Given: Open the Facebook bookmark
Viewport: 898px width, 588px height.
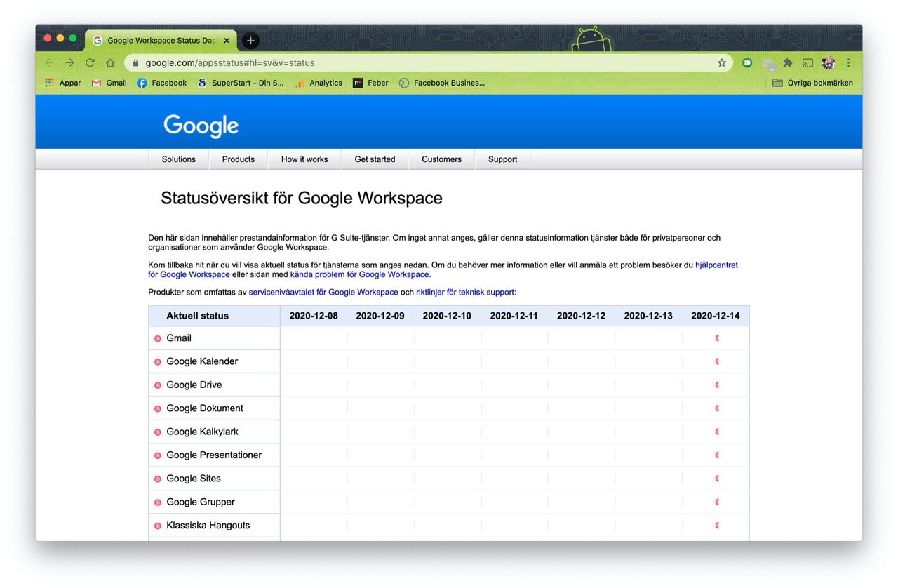Looking at the screenshot, I should tap(161, 83).
